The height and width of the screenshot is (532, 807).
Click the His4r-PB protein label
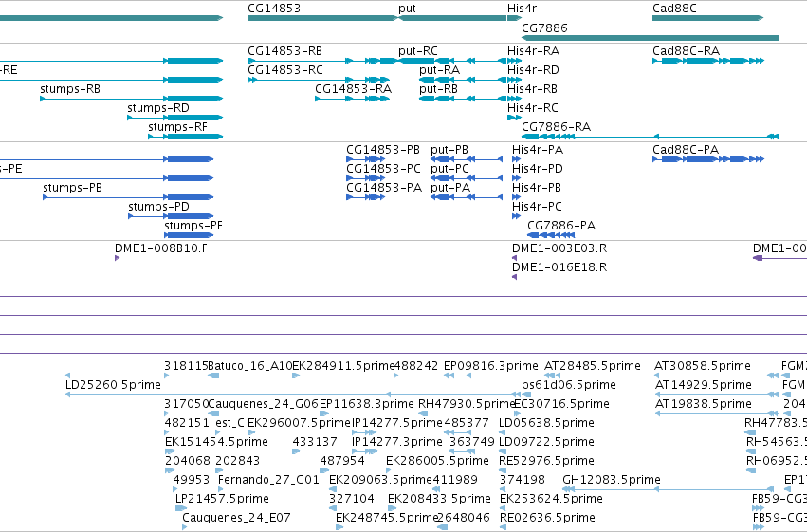click(x=537, y=188)
